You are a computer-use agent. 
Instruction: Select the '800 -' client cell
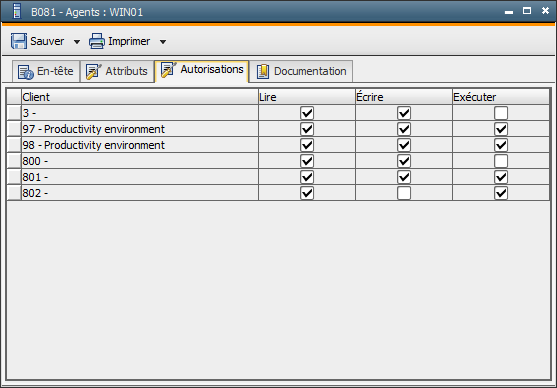(x=140, y=161)
